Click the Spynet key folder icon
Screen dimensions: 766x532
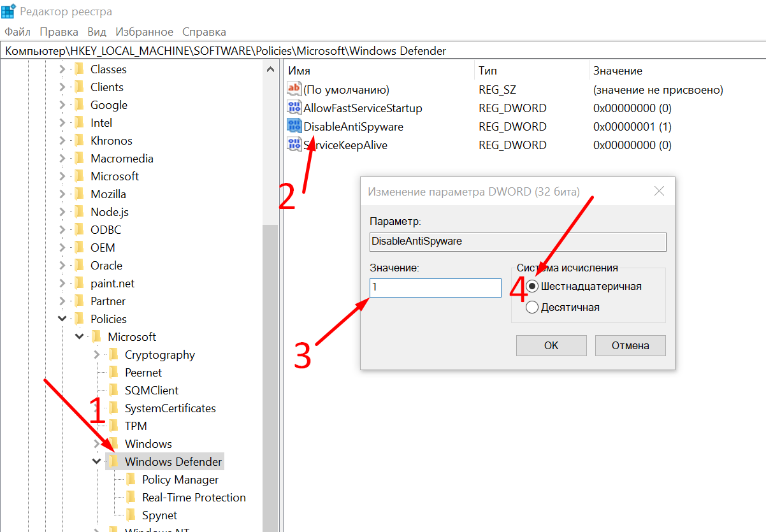click(x=131, y=515)
